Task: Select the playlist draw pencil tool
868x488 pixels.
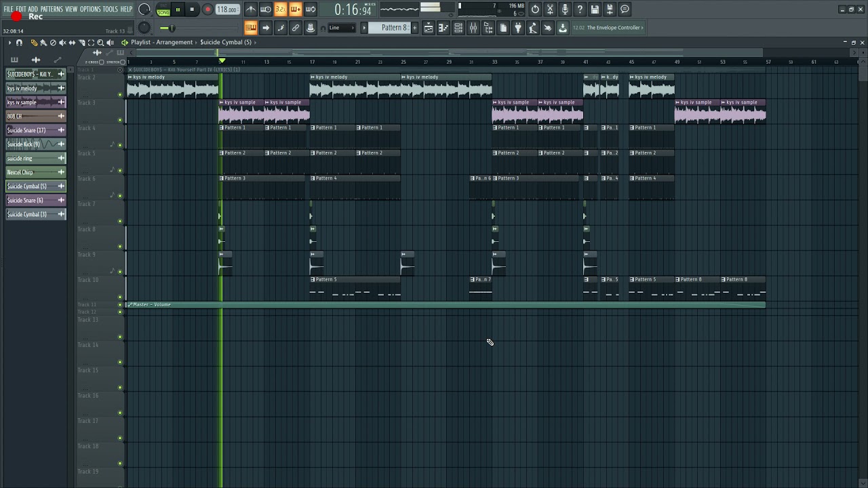Action: point(34,43)
